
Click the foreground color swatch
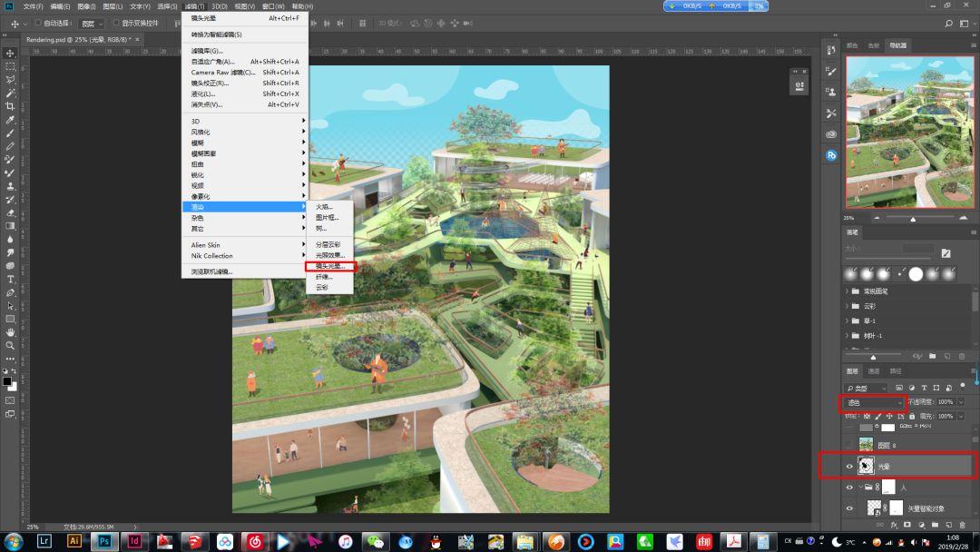7,380
